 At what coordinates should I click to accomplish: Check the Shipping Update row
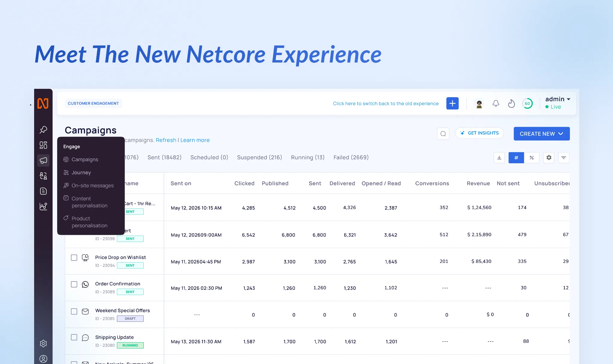coord(74,337)
